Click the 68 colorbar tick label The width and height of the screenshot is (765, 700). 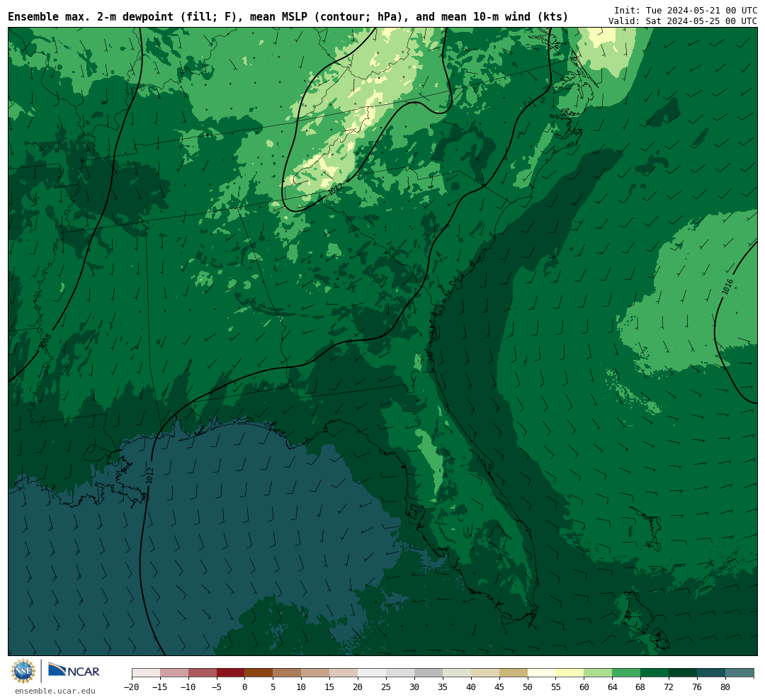pyautogui.click(x=641, y=687)
